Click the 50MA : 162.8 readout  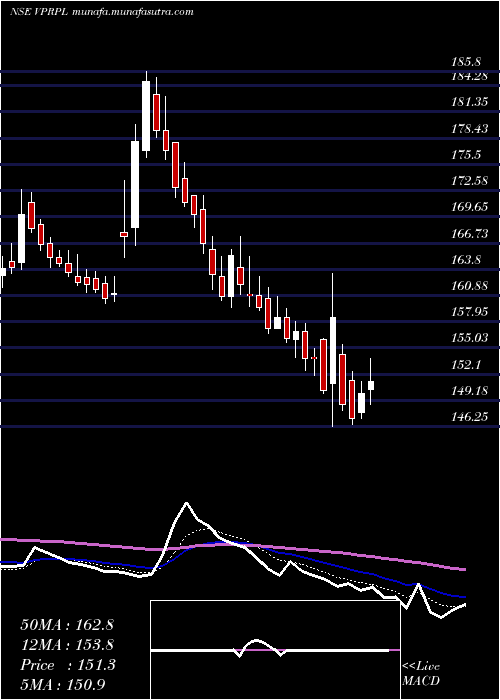coord(67,625)
